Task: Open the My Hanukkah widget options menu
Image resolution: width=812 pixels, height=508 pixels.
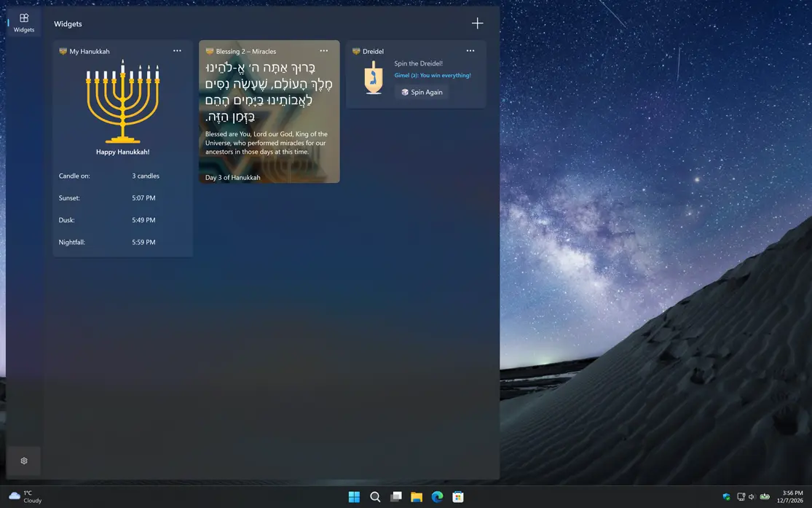Action: (x=177, y=51)
